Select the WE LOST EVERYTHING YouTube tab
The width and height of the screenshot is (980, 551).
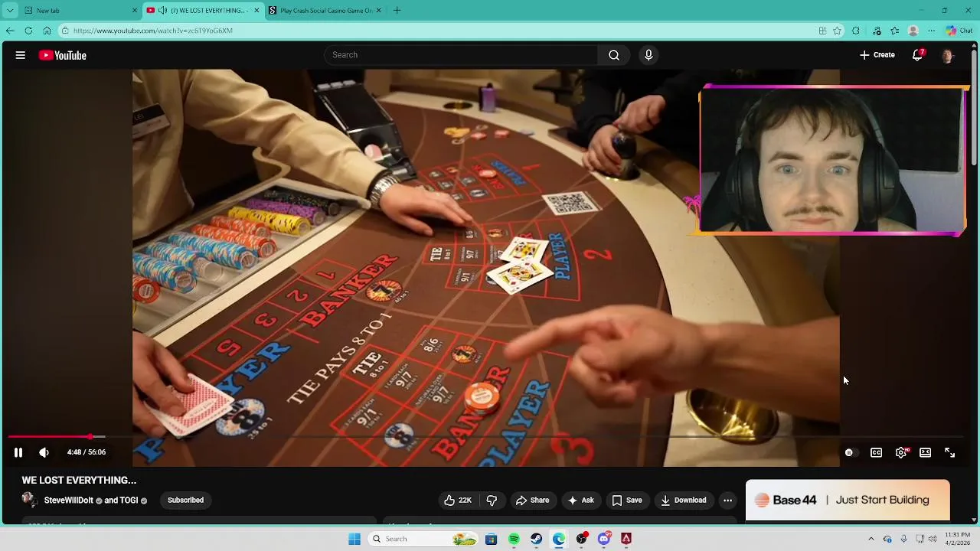click(203, 11)
